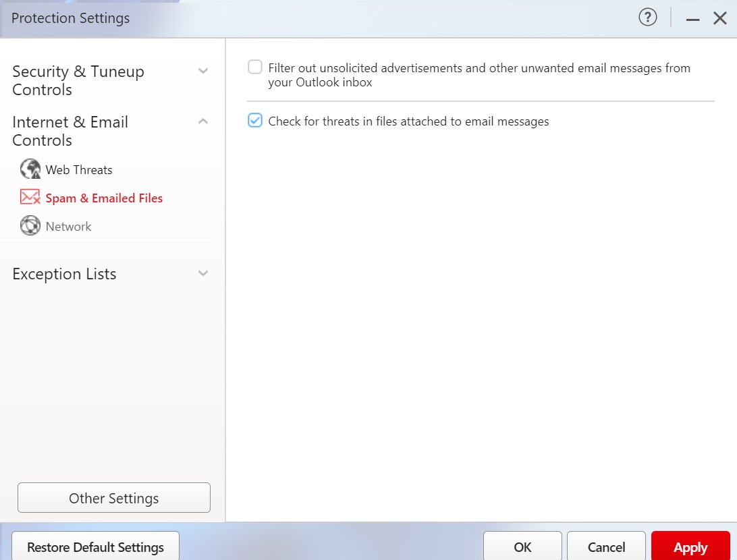737x560 pixels.
Task: Open Other Settings
Action: coord(113,498)
